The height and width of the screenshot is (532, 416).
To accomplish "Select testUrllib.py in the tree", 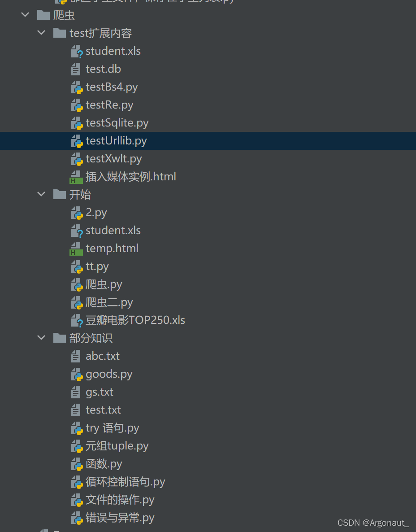I will (x=116, y=141).
